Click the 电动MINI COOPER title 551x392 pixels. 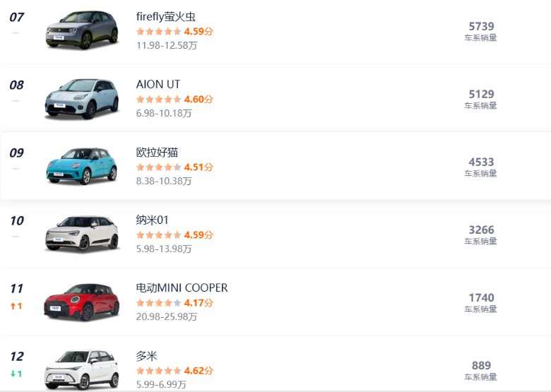pos(182,287)
